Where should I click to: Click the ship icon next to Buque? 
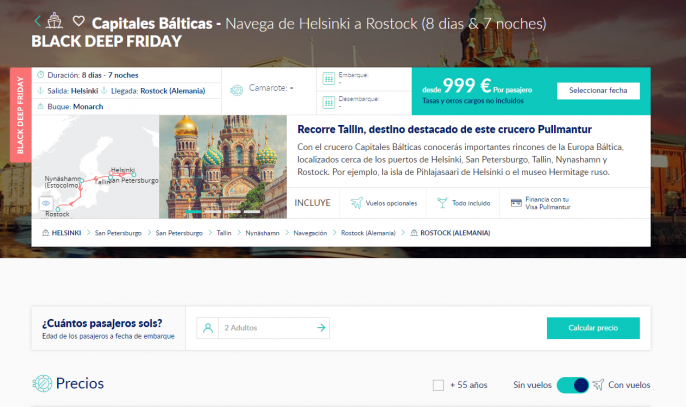41,106
